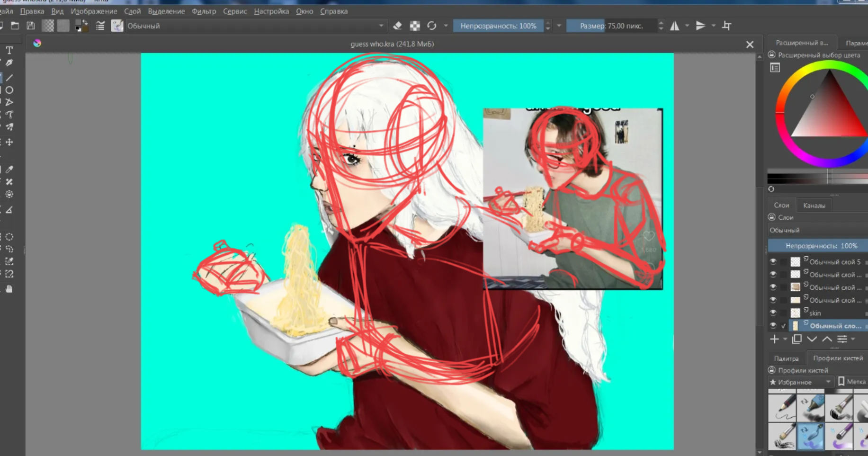
Task: Expand the opacity slider options arrow
Action: pyautogui.click(x=559, y=26)
